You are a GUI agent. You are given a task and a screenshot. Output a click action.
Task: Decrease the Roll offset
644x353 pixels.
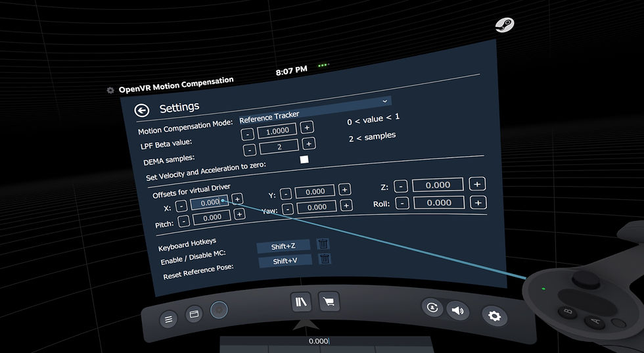(x=402, y=203)
